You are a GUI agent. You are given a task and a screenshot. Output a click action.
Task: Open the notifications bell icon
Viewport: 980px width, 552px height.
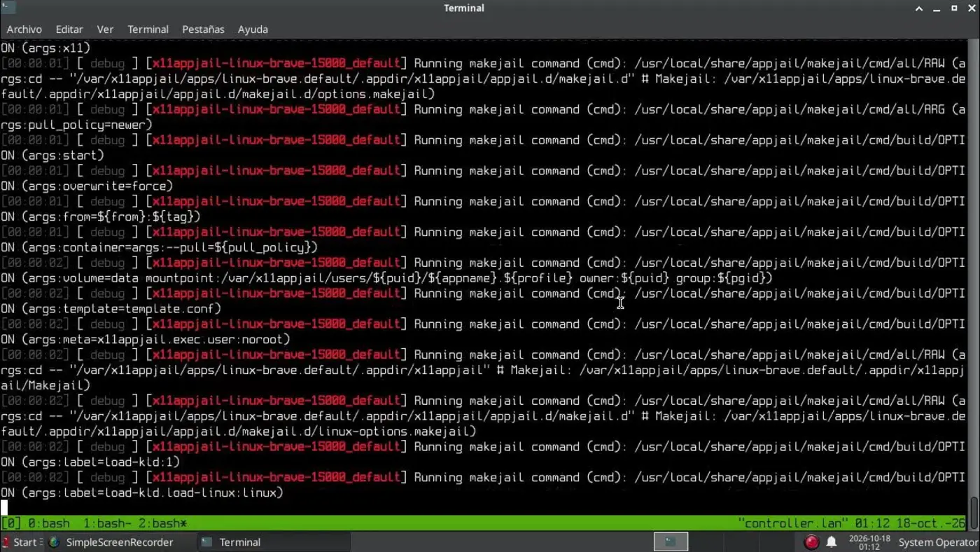[x=832, y=542]
